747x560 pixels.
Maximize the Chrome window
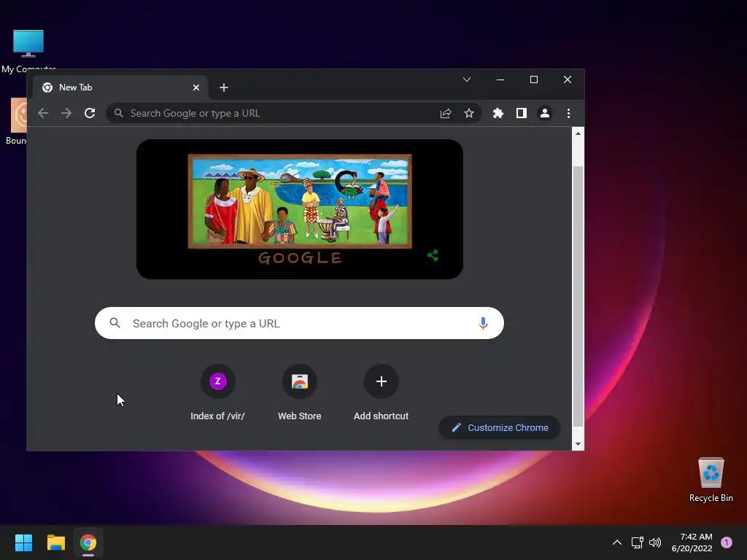click(x=533, y=79)
